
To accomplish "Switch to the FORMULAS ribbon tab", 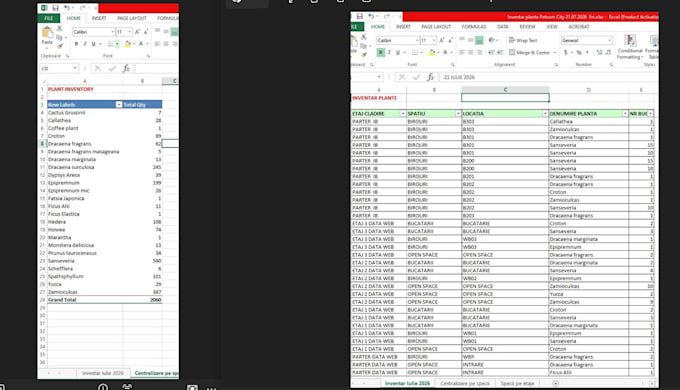I will pos(474,27).
